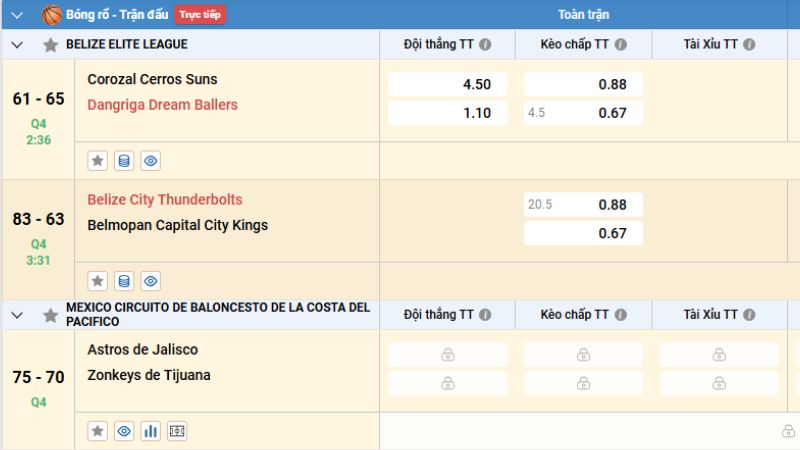
Task: Select Belize City Thunderbolts 20.5 handicap at 0.88
Action: 583,205
